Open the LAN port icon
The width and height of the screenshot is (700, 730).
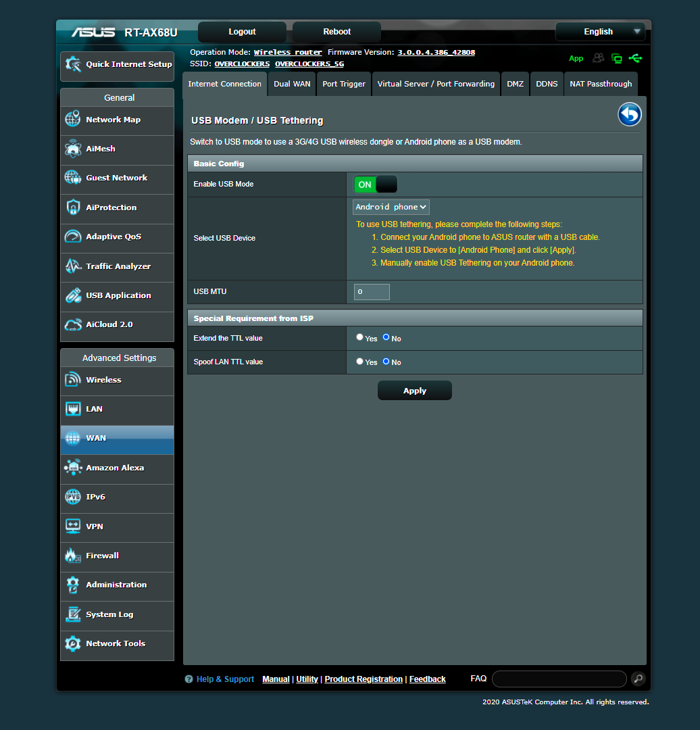coord(73,409)
